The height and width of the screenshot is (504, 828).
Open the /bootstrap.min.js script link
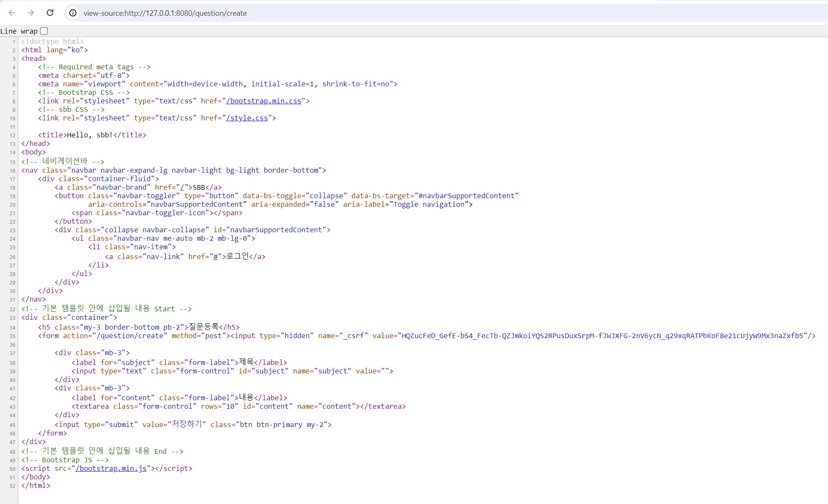[x=111, y=468]
